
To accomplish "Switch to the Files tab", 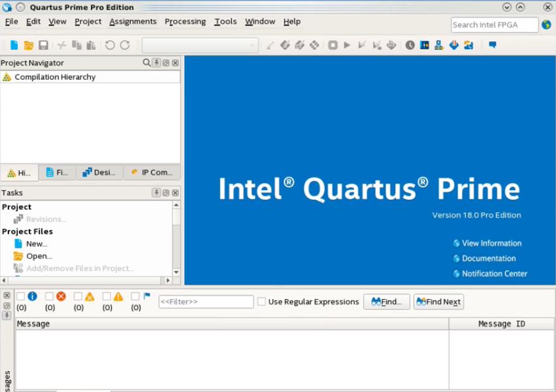I will click(x=57, y=172).
